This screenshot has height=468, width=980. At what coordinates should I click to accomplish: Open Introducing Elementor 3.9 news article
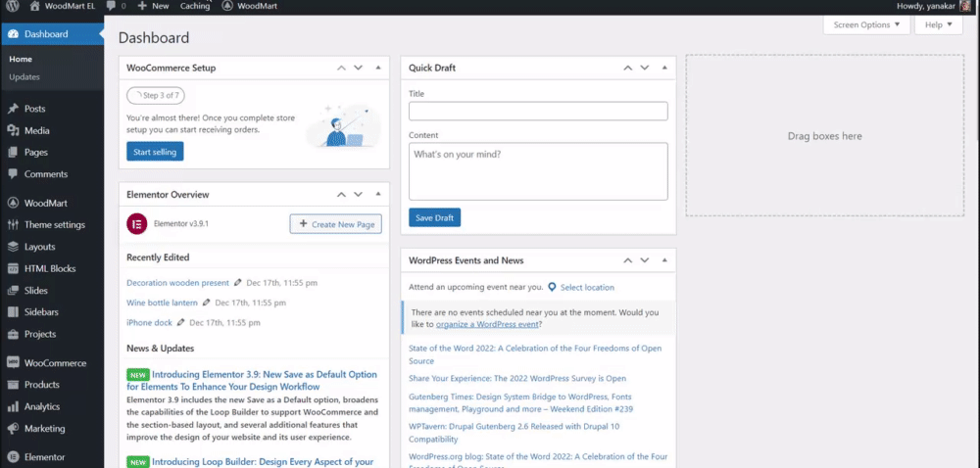252,381
